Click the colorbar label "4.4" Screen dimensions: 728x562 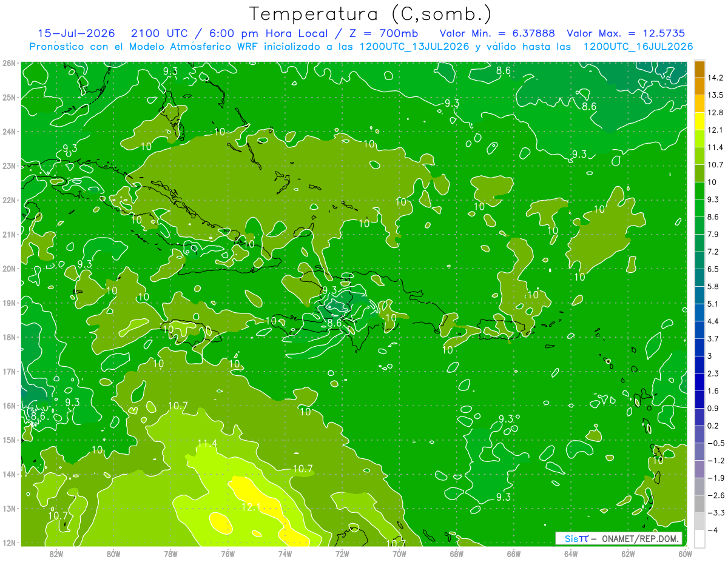pos(713,321)
